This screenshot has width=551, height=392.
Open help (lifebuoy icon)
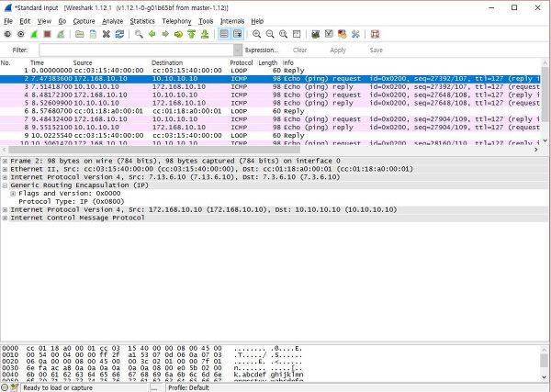pos(375,34)
